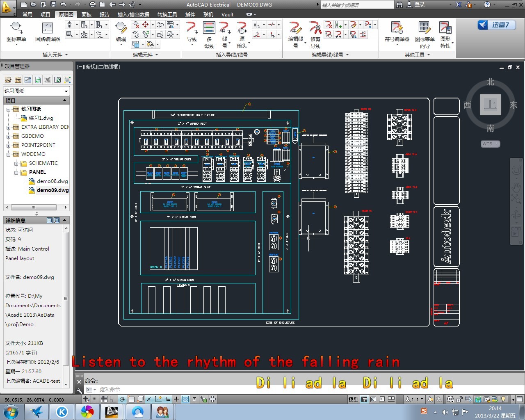Collapse the WDDEMO project tree node
Viewport: 525px width, 420px height.
pos(8,154)
